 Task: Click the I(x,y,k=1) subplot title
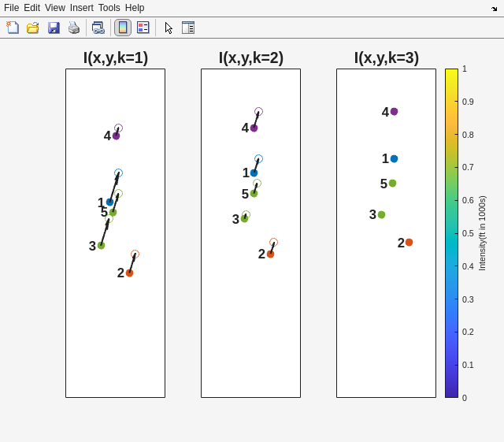115,58
